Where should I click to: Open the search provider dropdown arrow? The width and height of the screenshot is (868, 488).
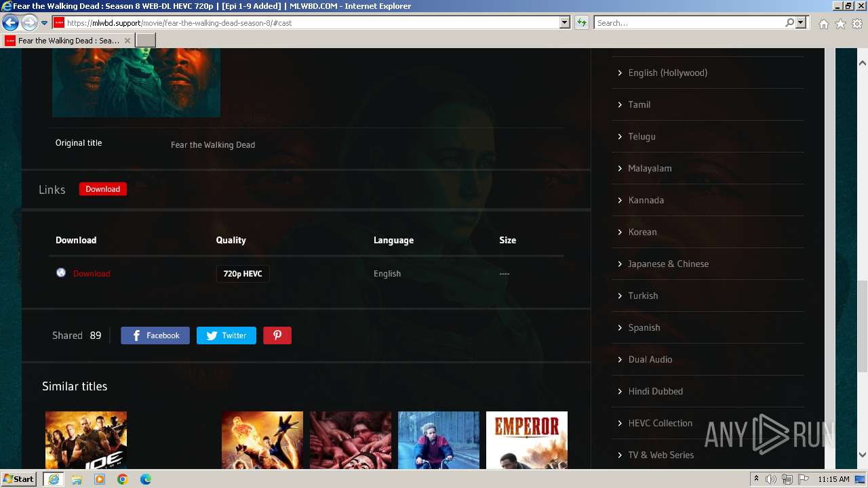(x=801, y=23)
